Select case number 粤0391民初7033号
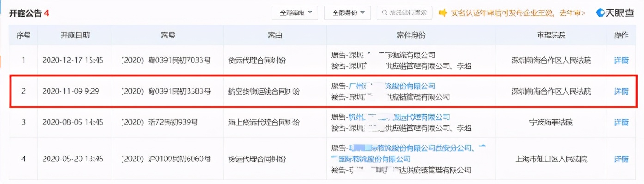This screenshot has height=184, width=644. 166,60
